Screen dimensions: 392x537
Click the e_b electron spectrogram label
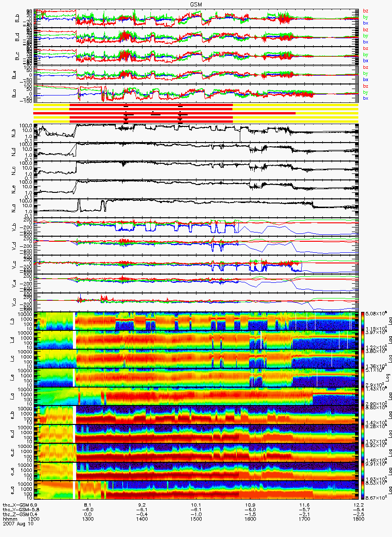tap(12, 415)
